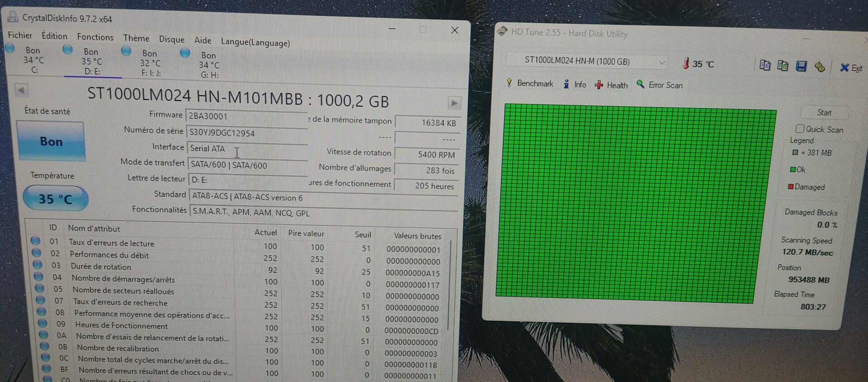The height and width of the screenshot is (382, 868).
Task: Click status icon for Taux d'erreurs de recherche
Action: pos(41,300)
